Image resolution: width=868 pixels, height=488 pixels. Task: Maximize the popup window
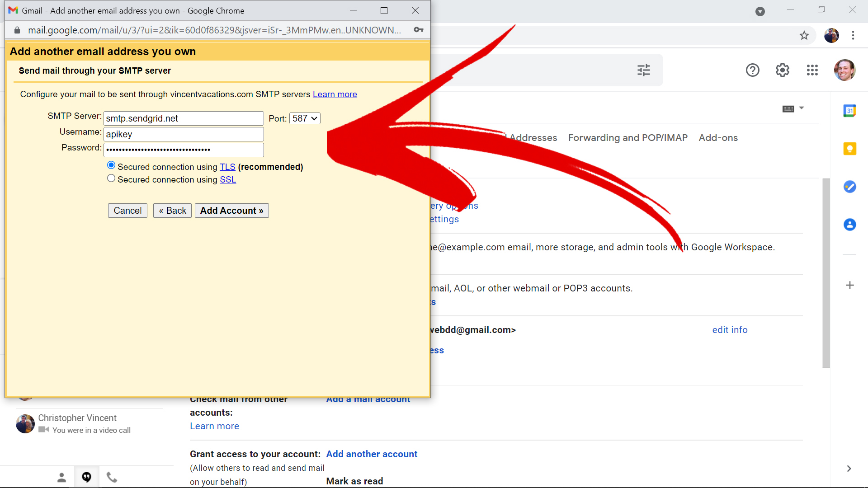[x=384, y=10]
